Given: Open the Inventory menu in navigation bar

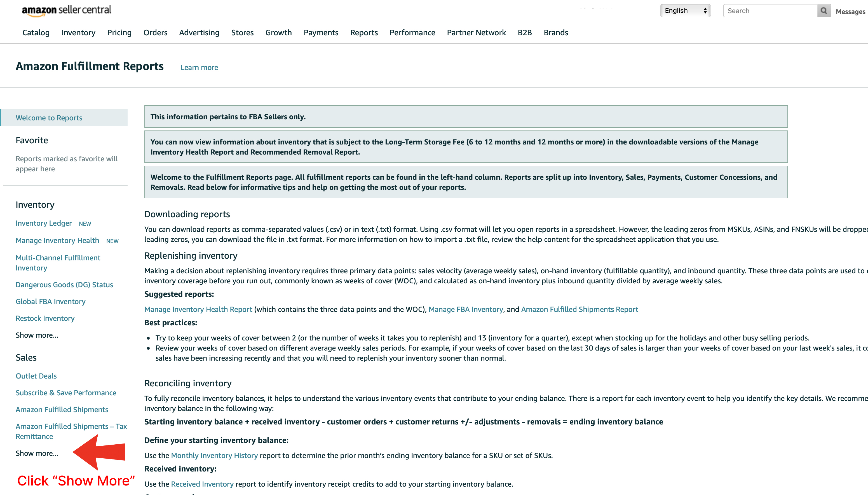Looking at the screenshot, I should 78,33.
